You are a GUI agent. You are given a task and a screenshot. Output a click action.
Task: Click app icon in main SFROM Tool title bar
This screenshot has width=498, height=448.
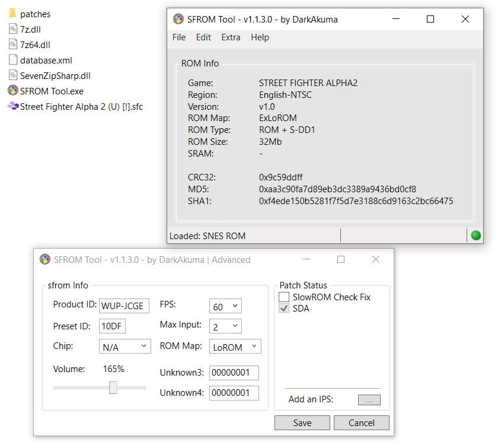point(178,19)
